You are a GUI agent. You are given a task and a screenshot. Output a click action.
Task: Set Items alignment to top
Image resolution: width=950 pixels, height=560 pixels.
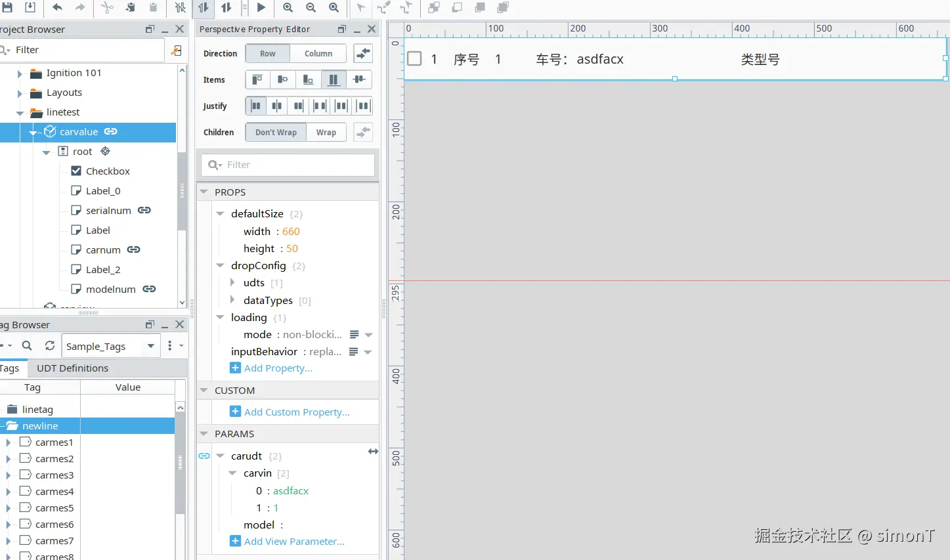pyautogui.click(x=257, y=79)
